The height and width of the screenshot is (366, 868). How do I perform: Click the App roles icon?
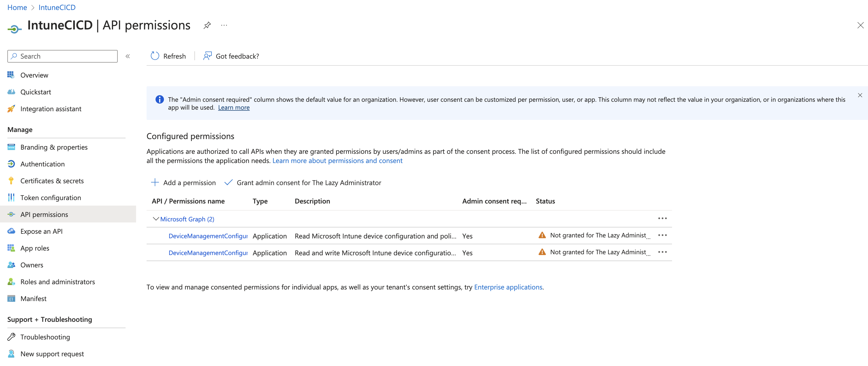(11, 248)
